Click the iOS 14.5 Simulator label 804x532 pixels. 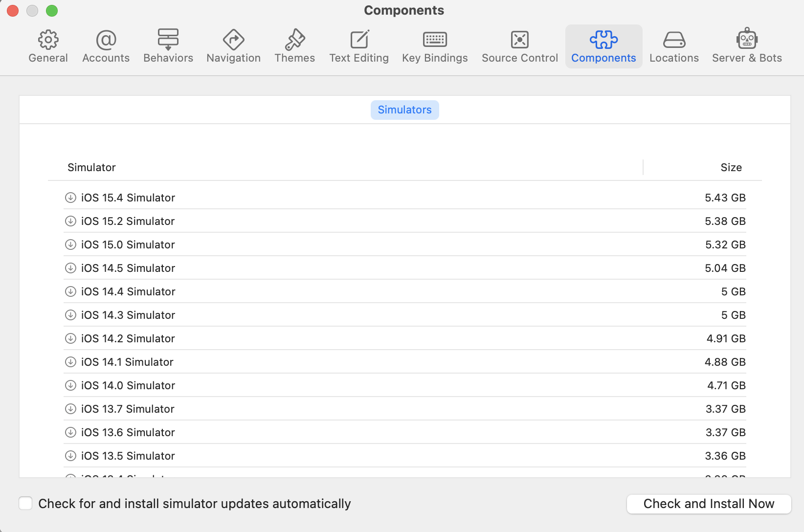point(128,268)
